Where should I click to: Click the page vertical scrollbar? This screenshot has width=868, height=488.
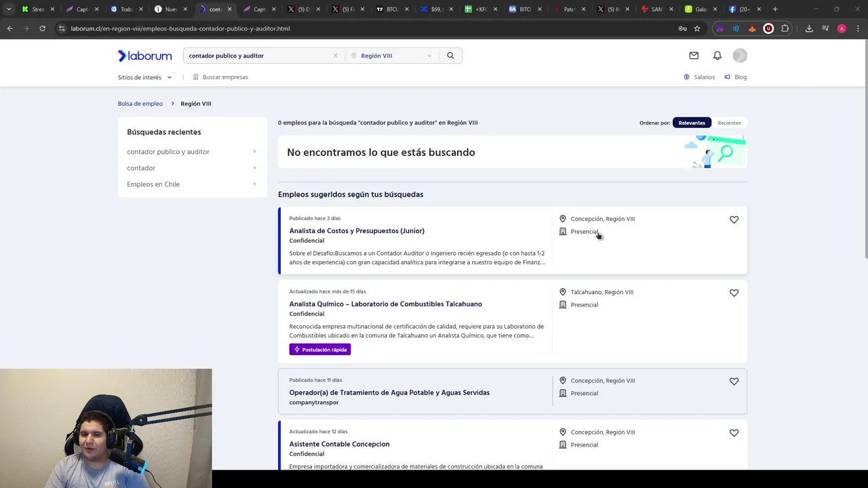coord(865,148)
